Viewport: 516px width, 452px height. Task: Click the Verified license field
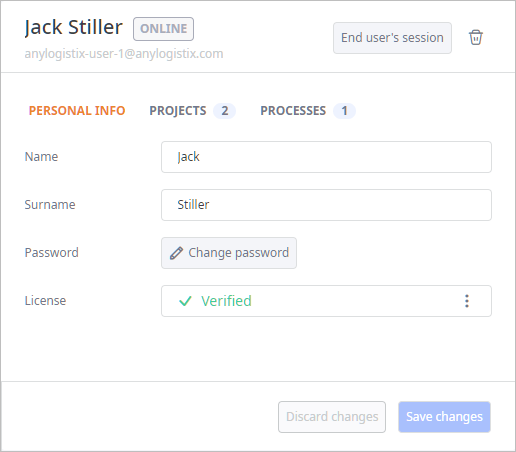(326, 301)
